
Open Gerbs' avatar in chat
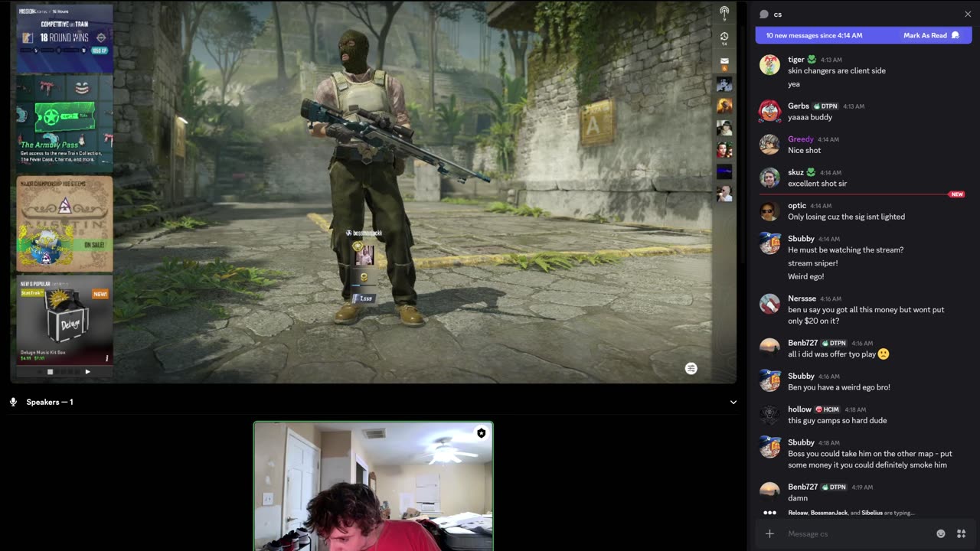click(x=769, y=111)
